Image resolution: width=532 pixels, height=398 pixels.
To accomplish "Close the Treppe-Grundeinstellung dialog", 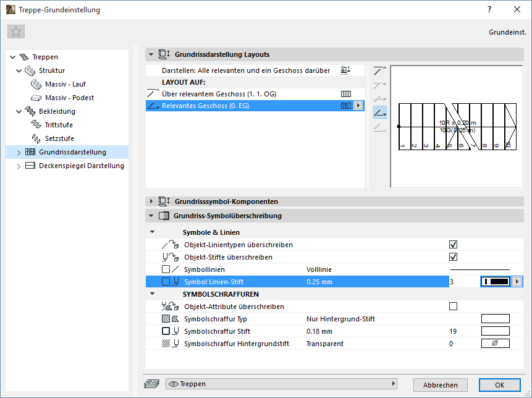I will point(517,9).
